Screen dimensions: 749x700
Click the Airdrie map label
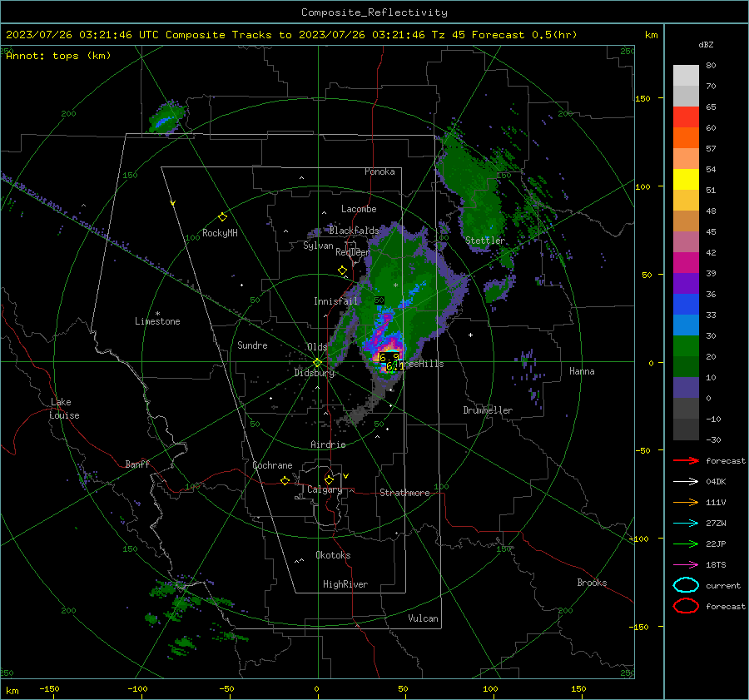pyautogui.click(x=328, y=444)
